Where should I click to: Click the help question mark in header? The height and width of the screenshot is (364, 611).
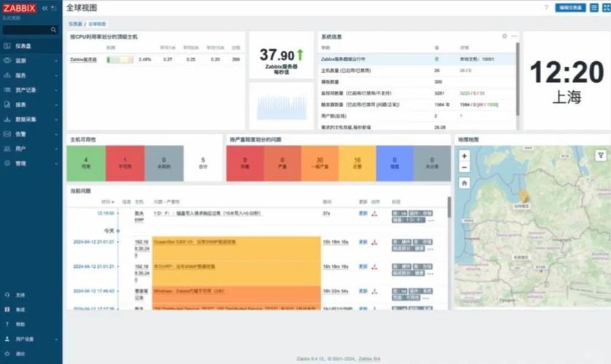pos(546,7)
